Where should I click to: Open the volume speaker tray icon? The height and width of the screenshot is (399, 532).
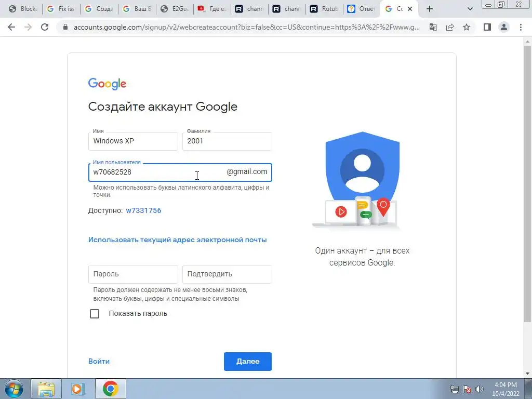click(x=480, y=389)
